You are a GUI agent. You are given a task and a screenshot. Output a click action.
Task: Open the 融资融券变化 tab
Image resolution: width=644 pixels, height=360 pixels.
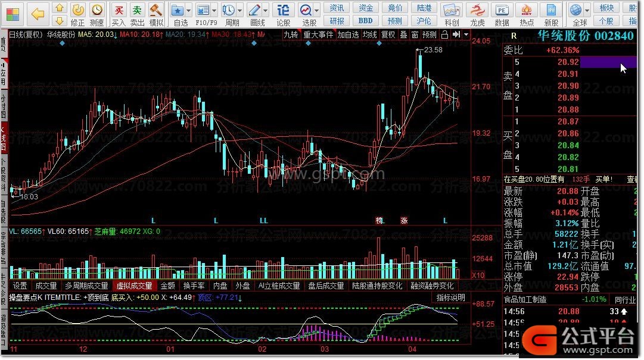432,286
